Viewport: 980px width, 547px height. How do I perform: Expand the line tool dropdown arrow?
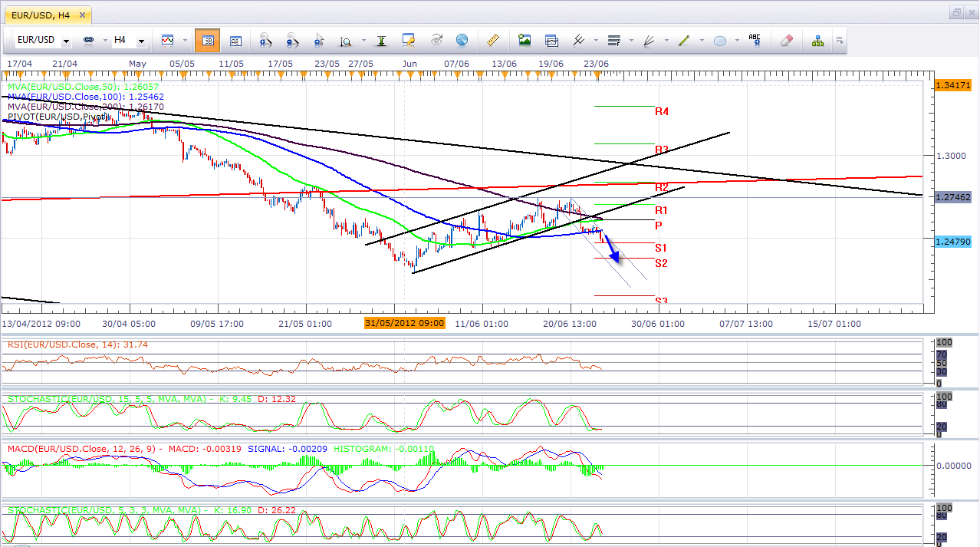[x=701, y=41]
